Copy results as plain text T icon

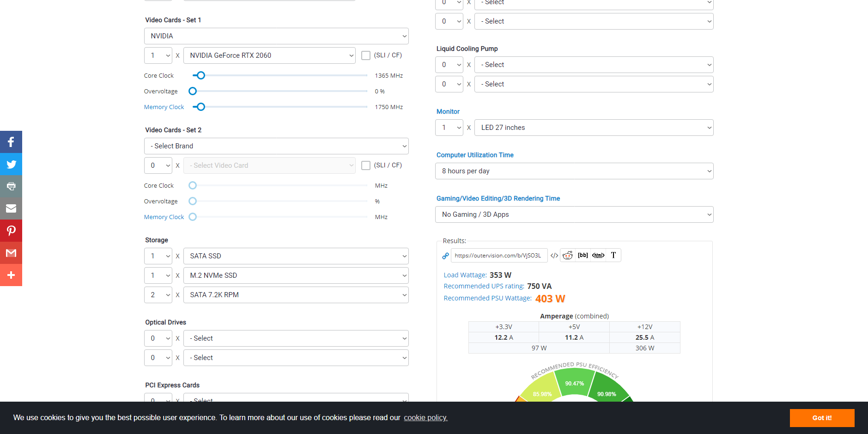613,255
